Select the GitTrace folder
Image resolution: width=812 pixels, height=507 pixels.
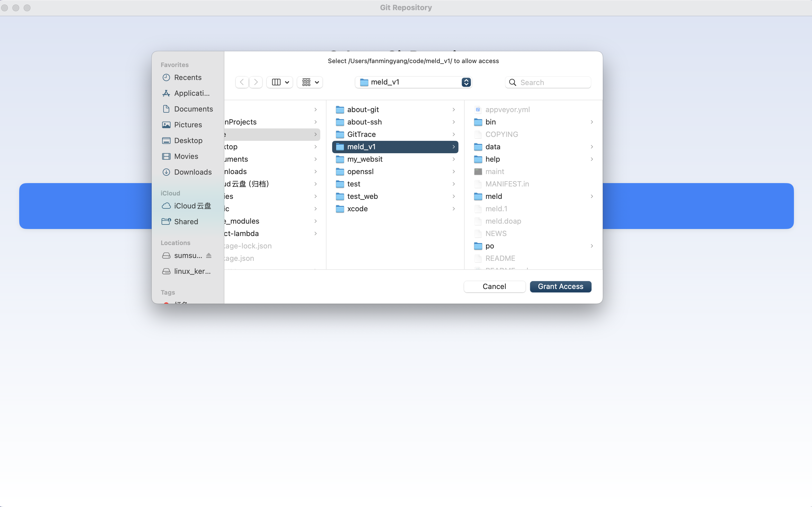[x=361, y=134]
